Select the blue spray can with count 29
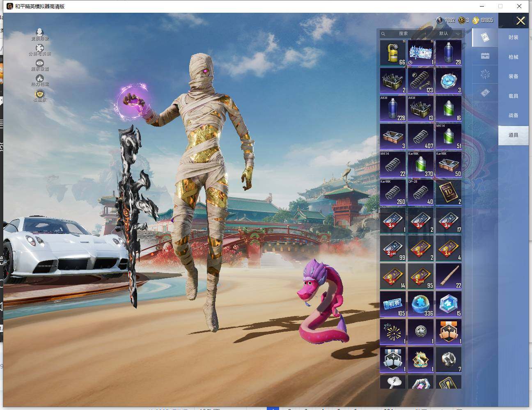This screenshot has height=410, width=532. [x=449, y=53]
